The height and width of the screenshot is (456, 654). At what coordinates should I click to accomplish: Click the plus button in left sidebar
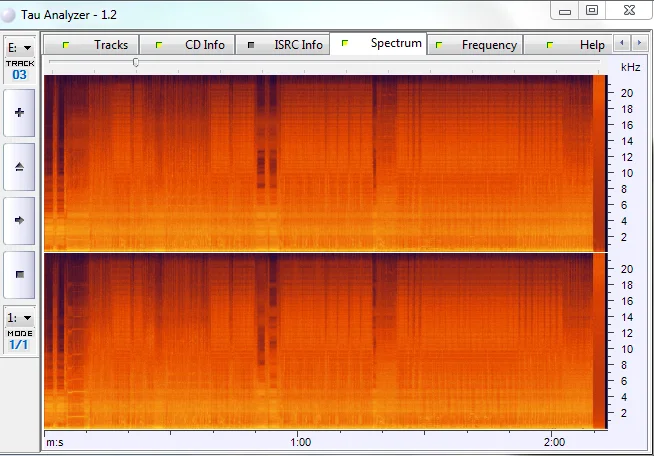coord(19,113)
